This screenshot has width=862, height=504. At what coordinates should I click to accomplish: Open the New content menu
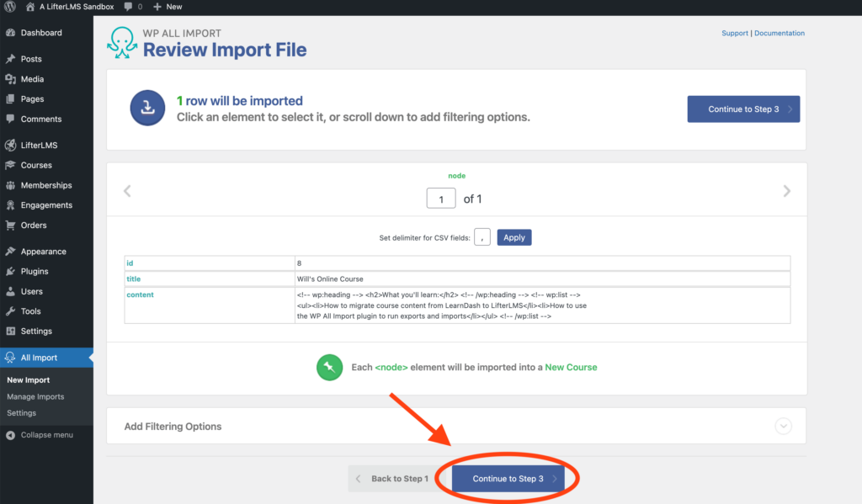coord(168,7)
